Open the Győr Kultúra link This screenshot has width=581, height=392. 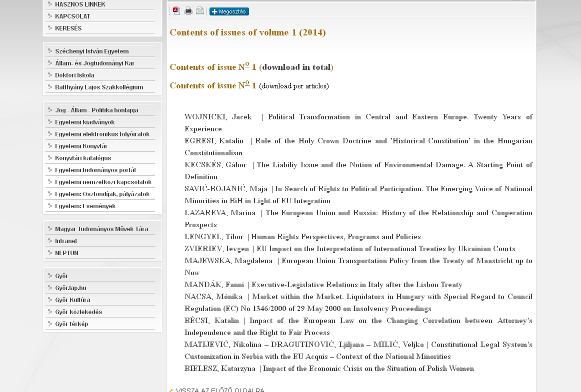click(x=72, y=300)
